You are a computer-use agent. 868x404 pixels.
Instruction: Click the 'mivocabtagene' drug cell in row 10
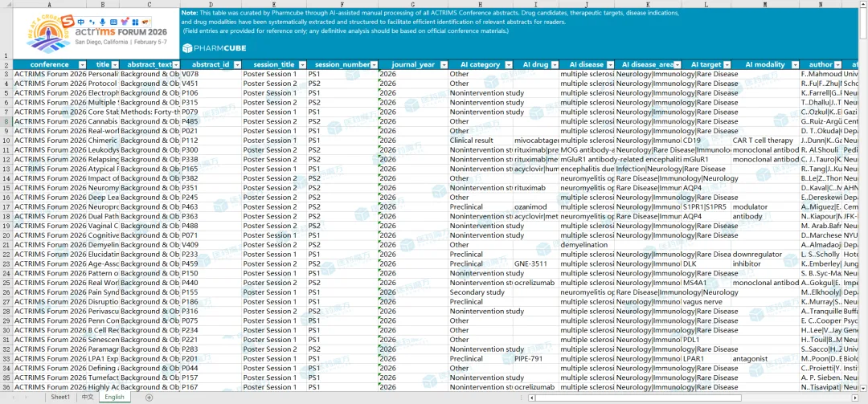(x=536, y=141)
